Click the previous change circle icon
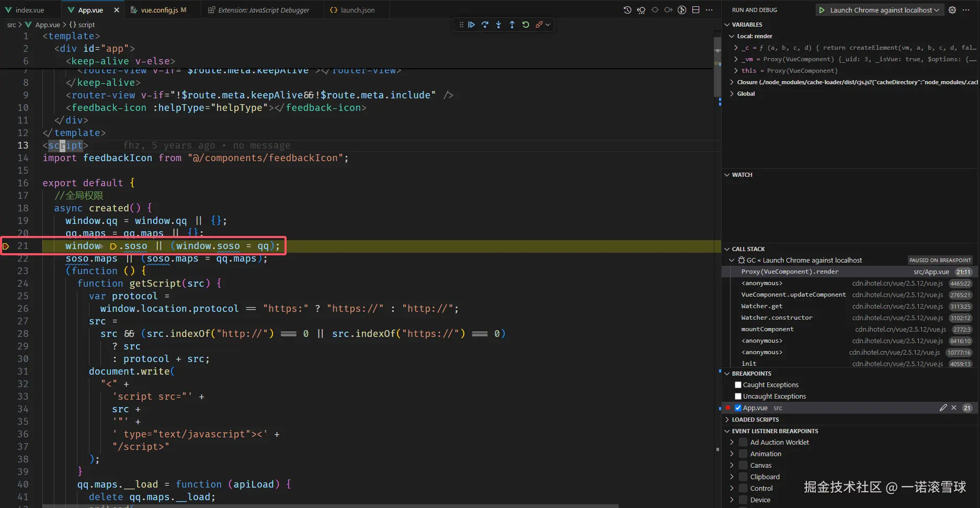Image resolution: width=980 pixels, height=508 pixels. (x=655, y=10)
